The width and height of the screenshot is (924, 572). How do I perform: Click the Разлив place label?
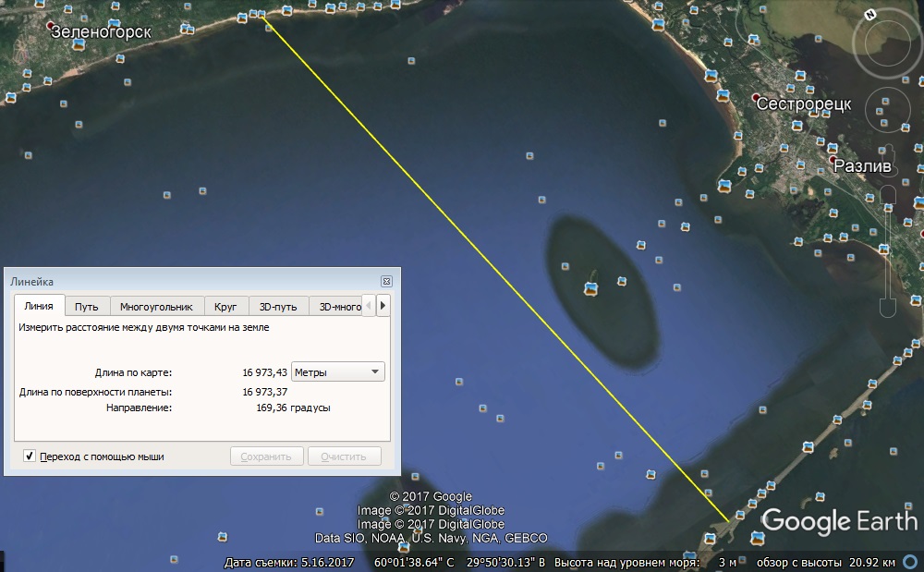point(862,166)
